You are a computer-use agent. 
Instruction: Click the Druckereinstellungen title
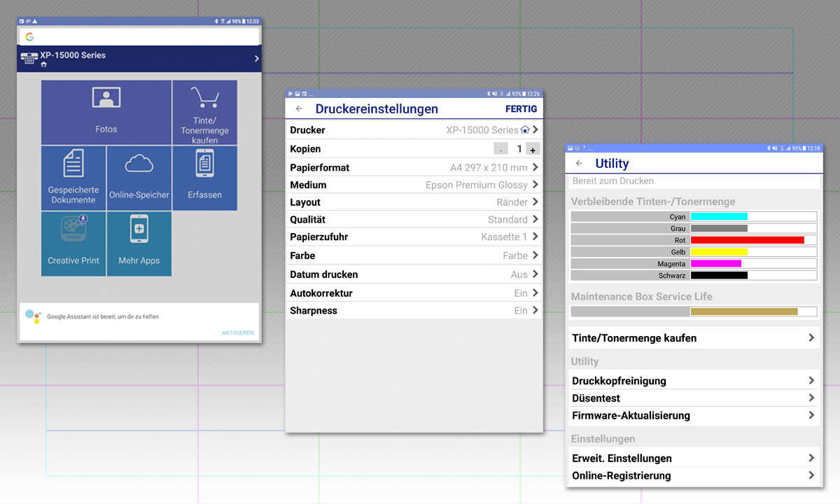pyautogui.click(x=377, y=108)
